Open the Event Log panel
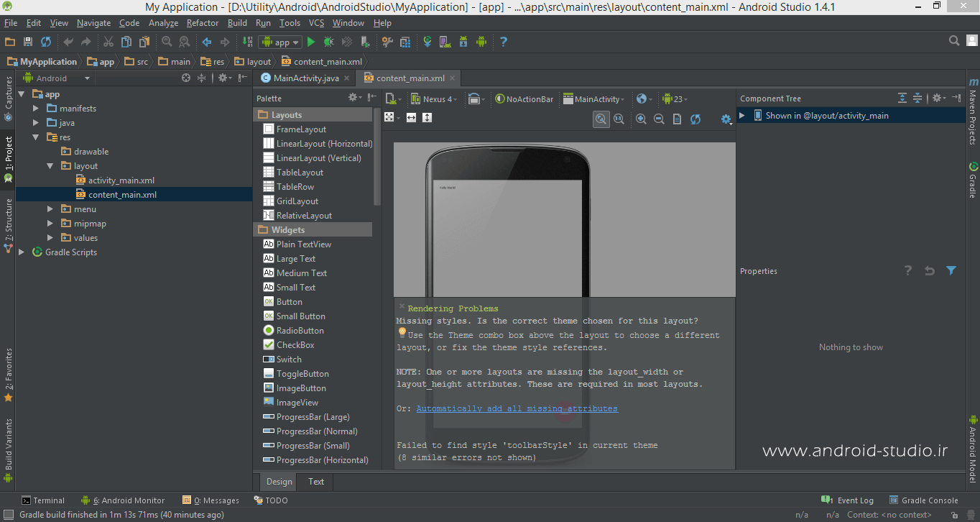This screenshot has width=980, height=522. point(848,500)
